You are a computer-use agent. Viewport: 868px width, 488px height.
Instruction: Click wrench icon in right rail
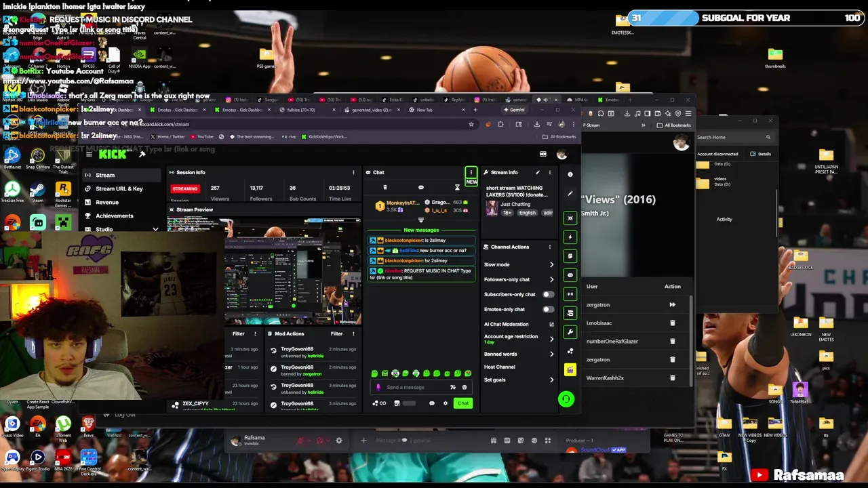(570, 332)
